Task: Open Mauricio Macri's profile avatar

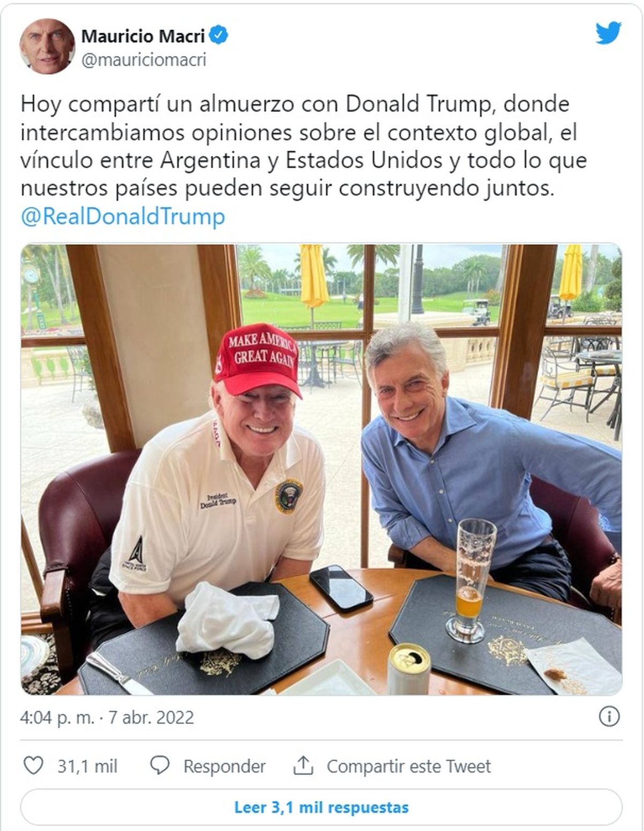Action: tap(47, 46)
